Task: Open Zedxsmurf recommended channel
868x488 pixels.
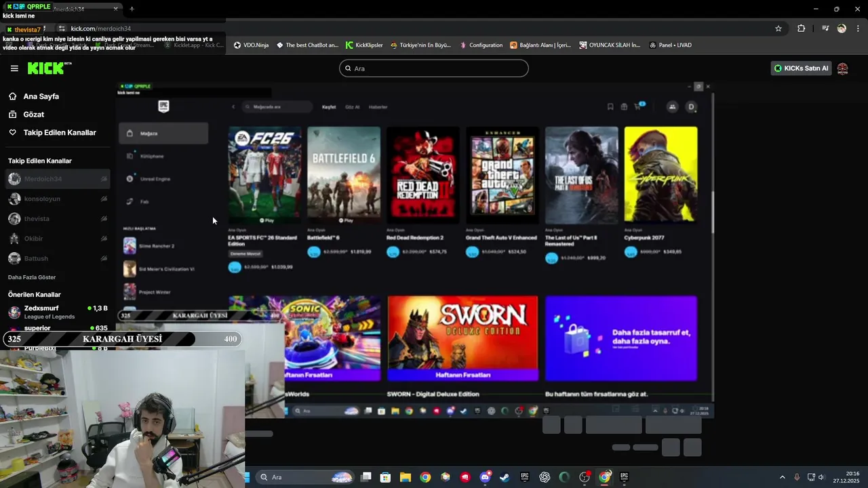Action: [58, 312]
